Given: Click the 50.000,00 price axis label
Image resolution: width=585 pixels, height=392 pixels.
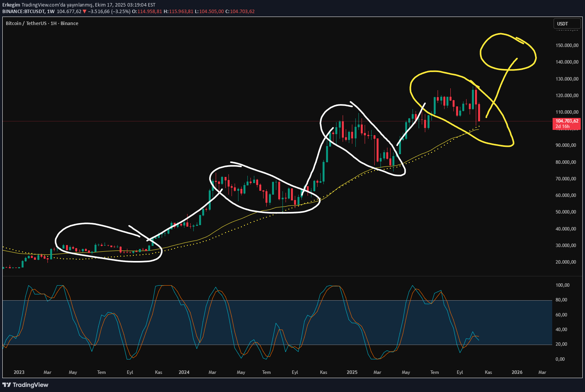Looking at the screenshot, I should tap(566, 212).
